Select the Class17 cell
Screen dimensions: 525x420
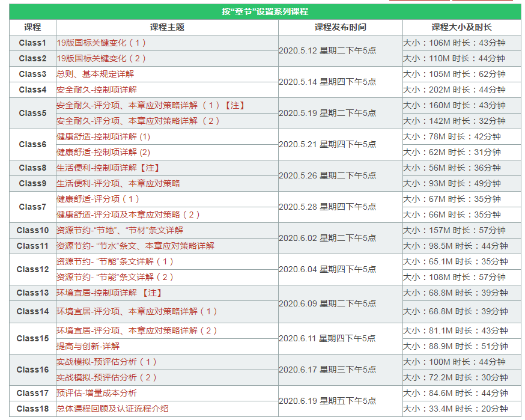[32, 393]
